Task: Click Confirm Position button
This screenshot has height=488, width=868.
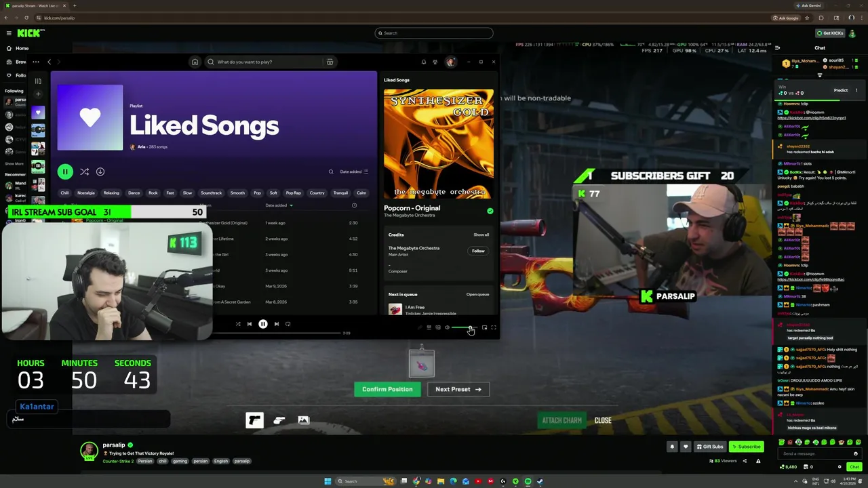Action: click(x=387, y=389)
